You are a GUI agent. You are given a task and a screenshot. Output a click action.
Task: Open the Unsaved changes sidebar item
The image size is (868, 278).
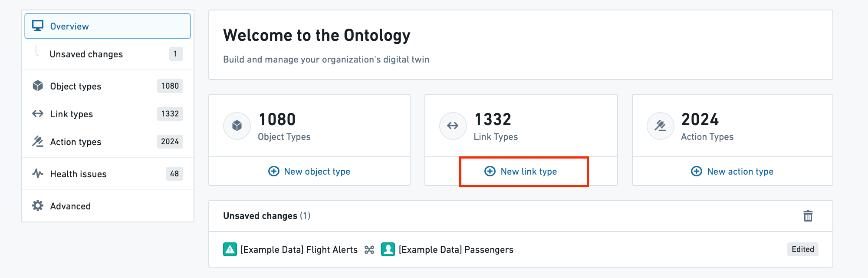[x=108, y=54]
